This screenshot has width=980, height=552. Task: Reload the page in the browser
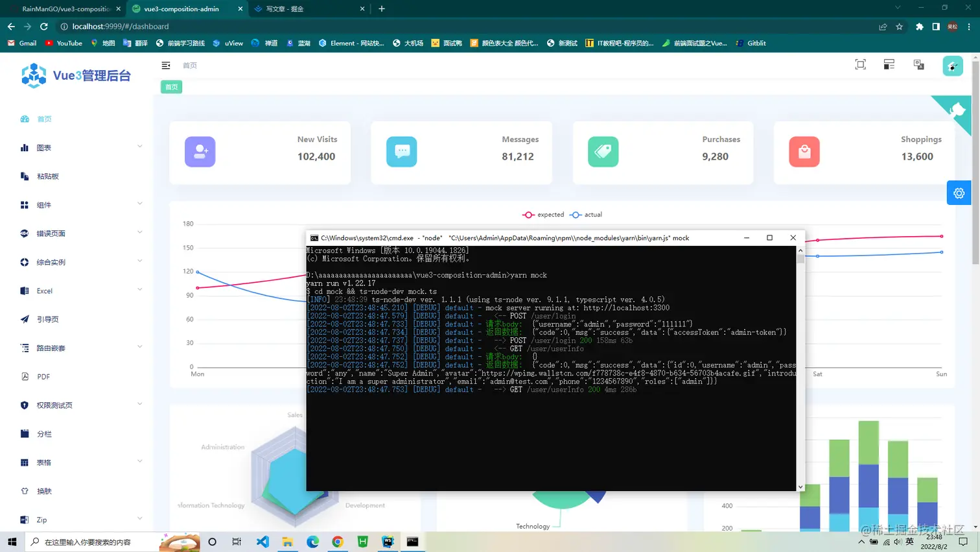44,27
